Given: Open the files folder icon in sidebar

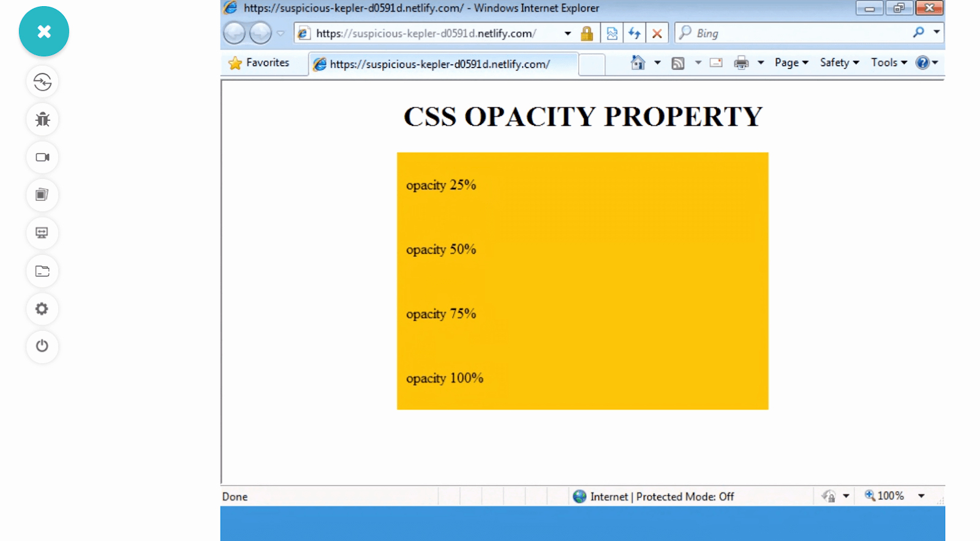Looking at the screenshot, I should coord(42,271).
